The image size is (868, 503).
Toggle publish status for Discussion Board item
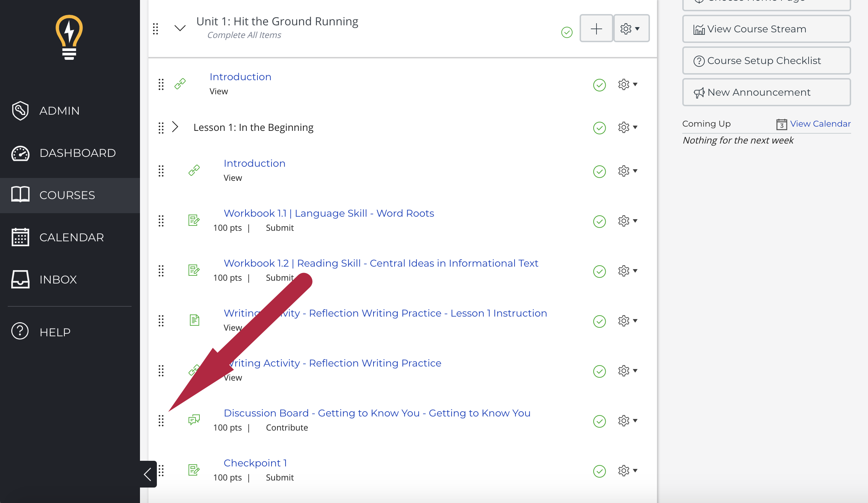click(x=599, y=421)
